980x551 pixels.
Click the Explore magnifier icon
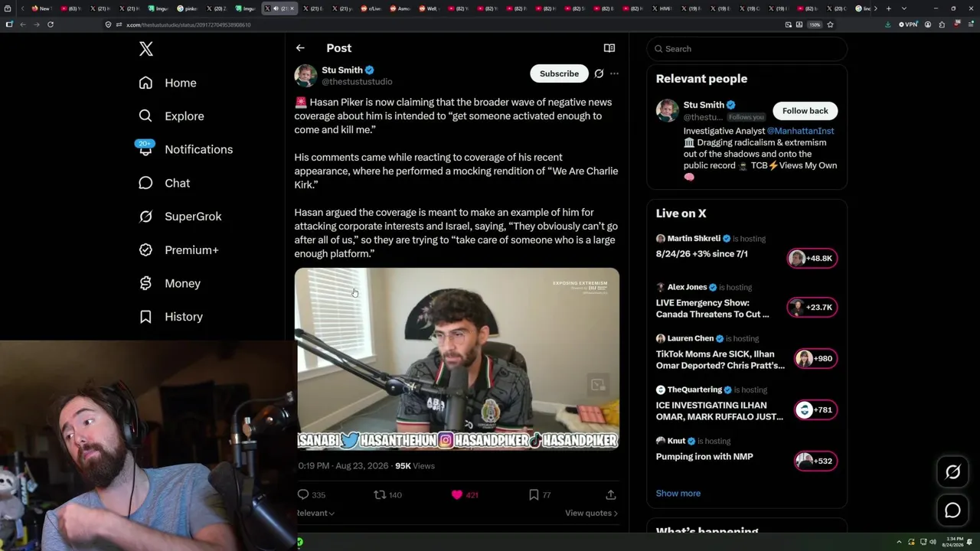[x=145, y=116]
